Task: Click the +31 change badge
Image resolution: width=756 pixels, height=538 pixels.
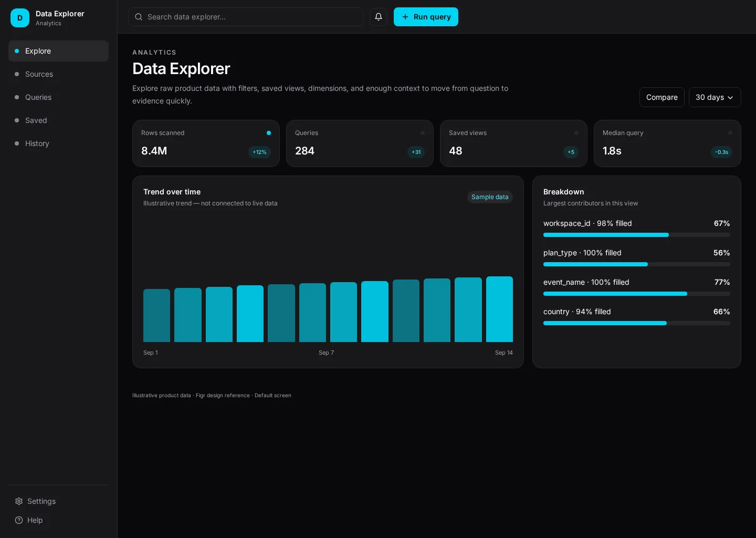Action: click(x=416, y=152)
